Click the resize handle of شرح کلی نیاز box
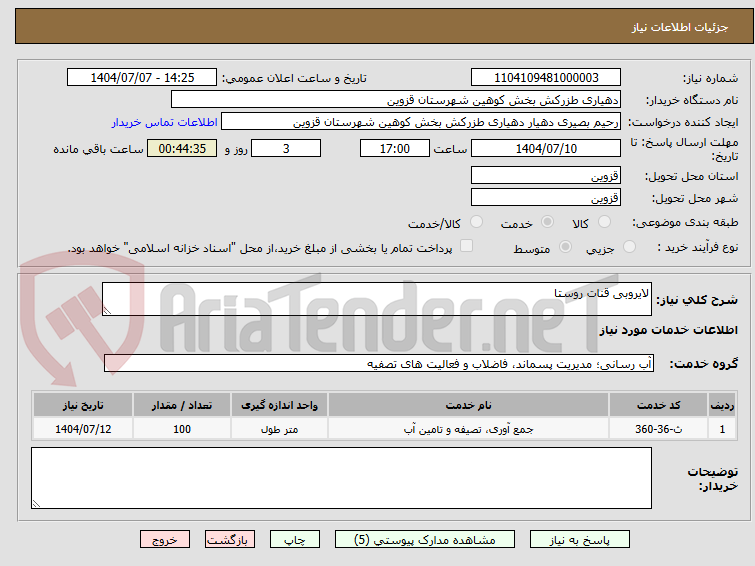 (107, 311)
